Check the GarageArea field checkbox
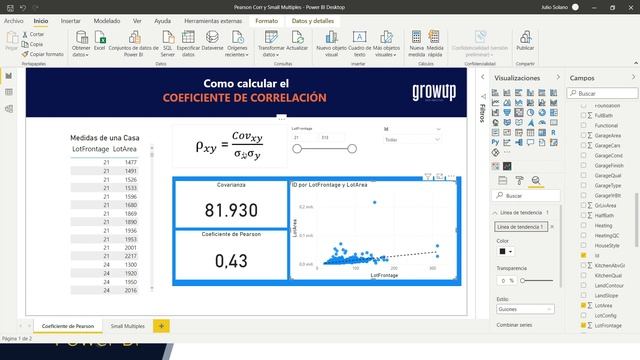The image size is (640, 360). (583, 136)
